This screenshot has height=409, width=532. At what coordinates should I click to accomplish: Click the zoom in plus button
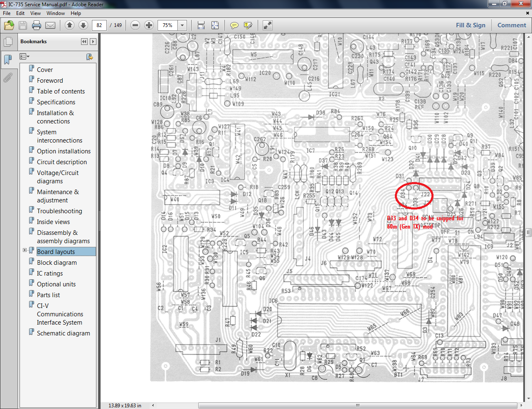point(149,25)
